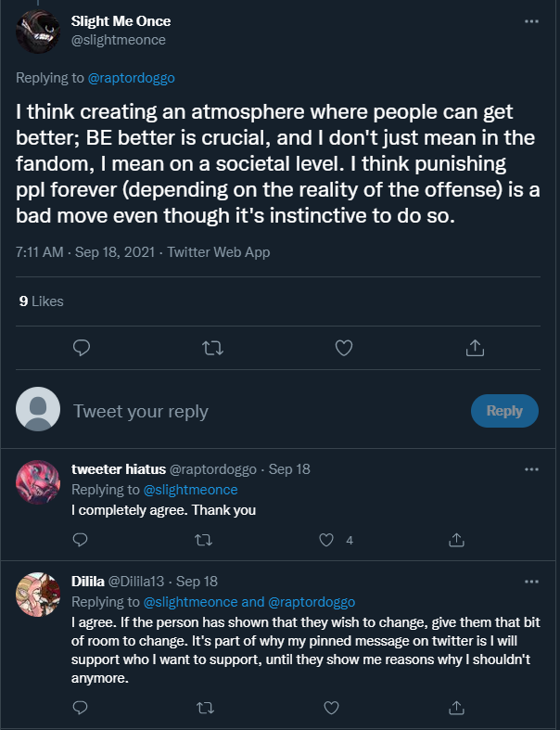Open more options on tweeter hiatus reply

click(x=531, y=469)
